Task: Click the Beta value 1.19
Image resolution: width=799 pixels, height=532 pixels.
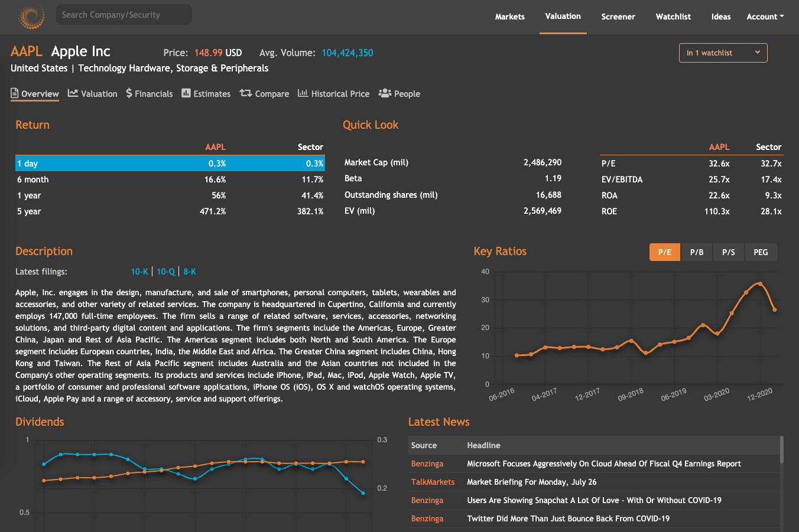Action: [553, 178]
